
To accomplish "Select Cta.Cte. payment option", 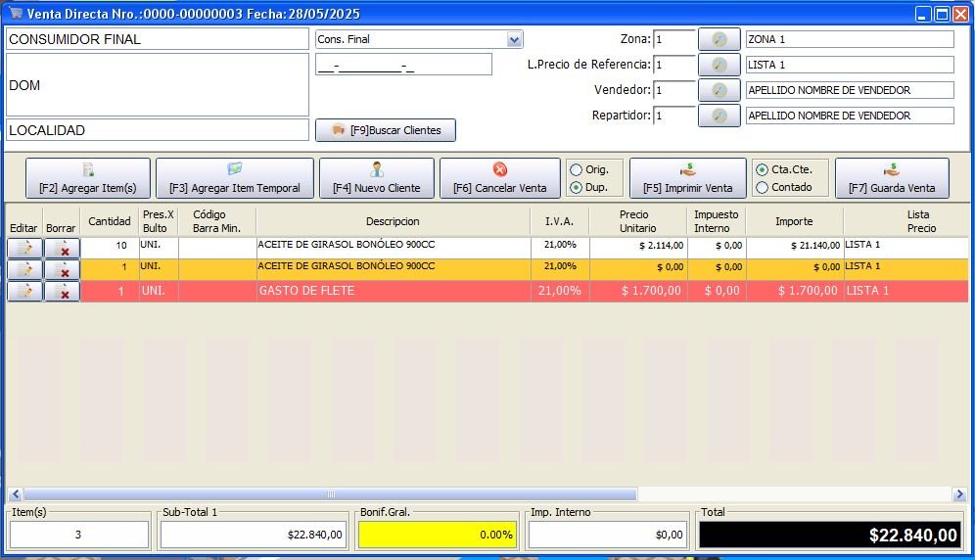I will point(763,169).
